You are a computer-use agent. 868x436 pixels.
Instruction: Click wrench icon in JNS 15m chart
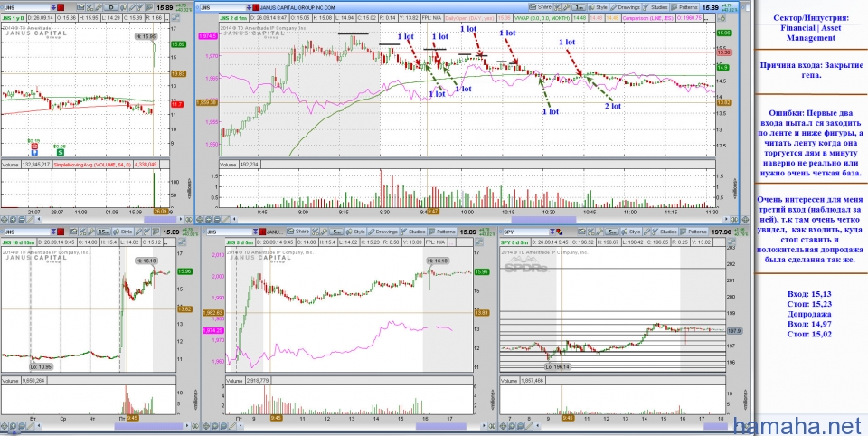tap(90, 232)
